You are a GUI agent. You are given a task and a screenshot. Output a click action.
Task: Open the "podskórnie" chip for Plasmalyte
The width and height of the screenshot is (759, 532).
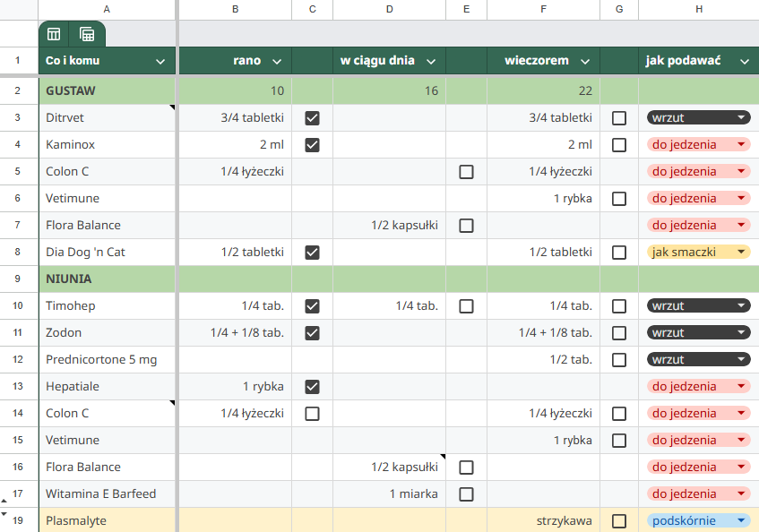[698, 520]
